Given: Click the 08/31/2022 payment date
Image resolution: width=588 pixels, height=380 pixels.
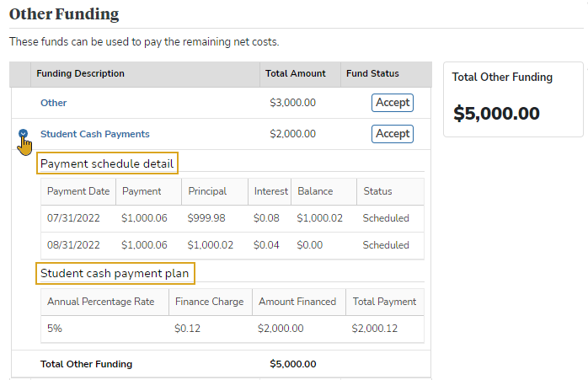Looking at the screenshot, I should [73, 245].
